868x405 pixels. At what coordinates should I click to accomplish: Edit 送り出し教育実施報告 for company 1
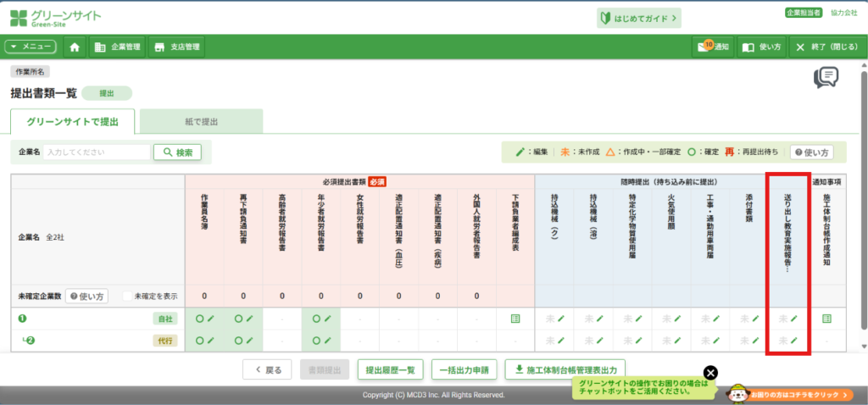pos(793,319)
